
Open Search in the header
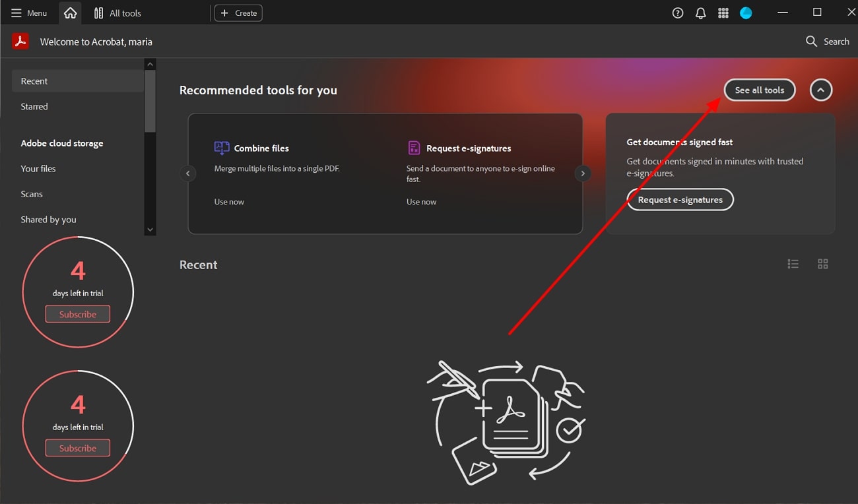(x=828, y=42)
